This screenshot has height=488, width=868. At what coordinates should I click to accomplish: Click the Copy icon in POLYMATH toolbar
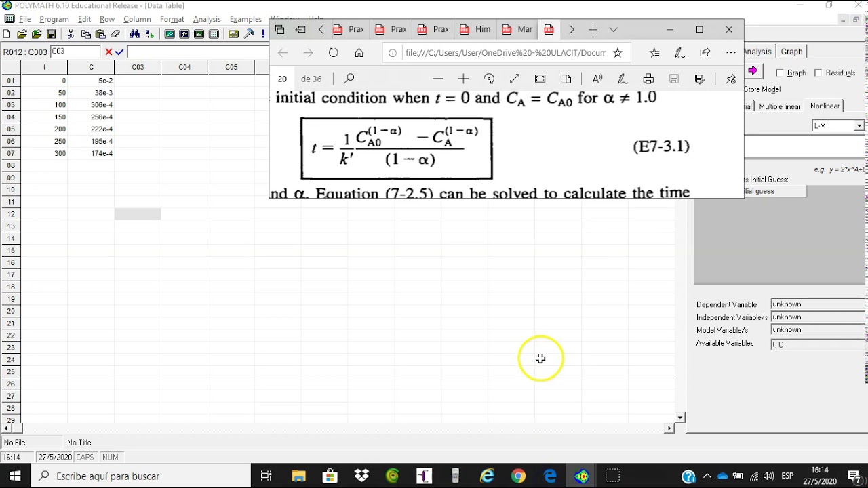click(85, 34)
